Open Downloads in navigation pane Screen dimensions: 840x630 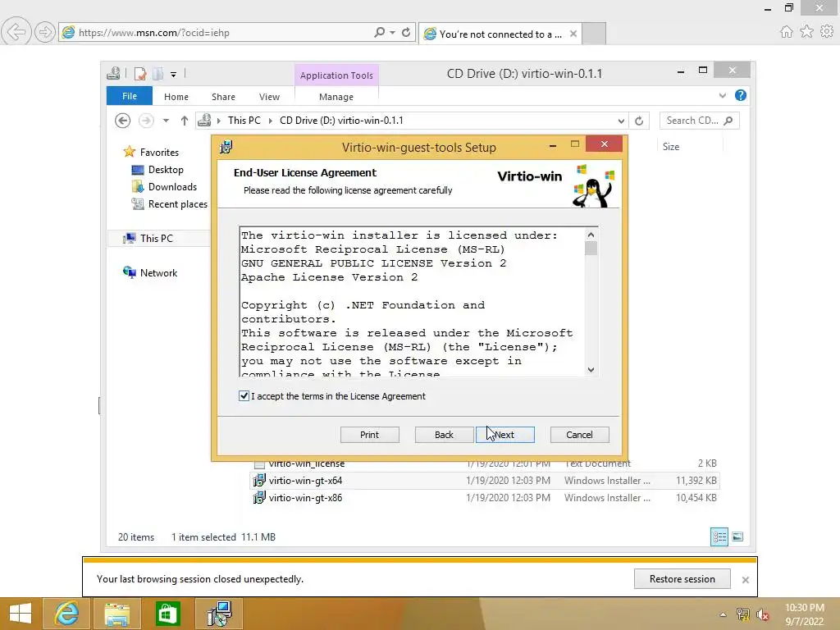[x=172, y=187]
